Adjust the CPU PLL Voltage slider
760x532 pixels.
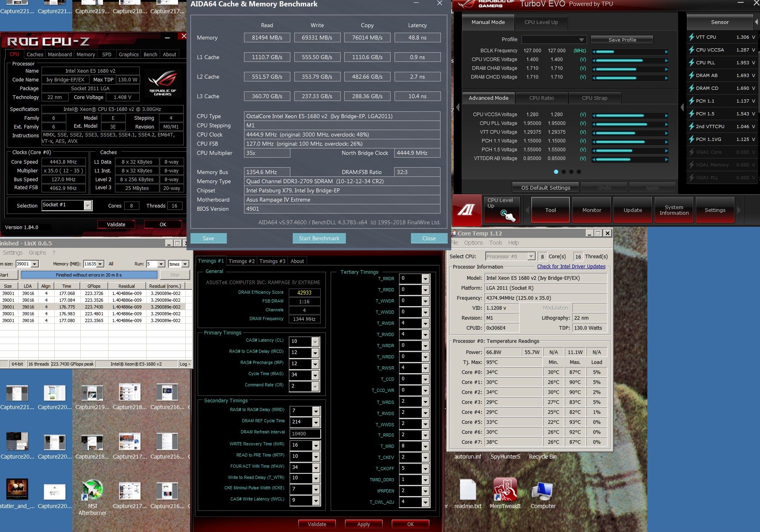[630, 124]
